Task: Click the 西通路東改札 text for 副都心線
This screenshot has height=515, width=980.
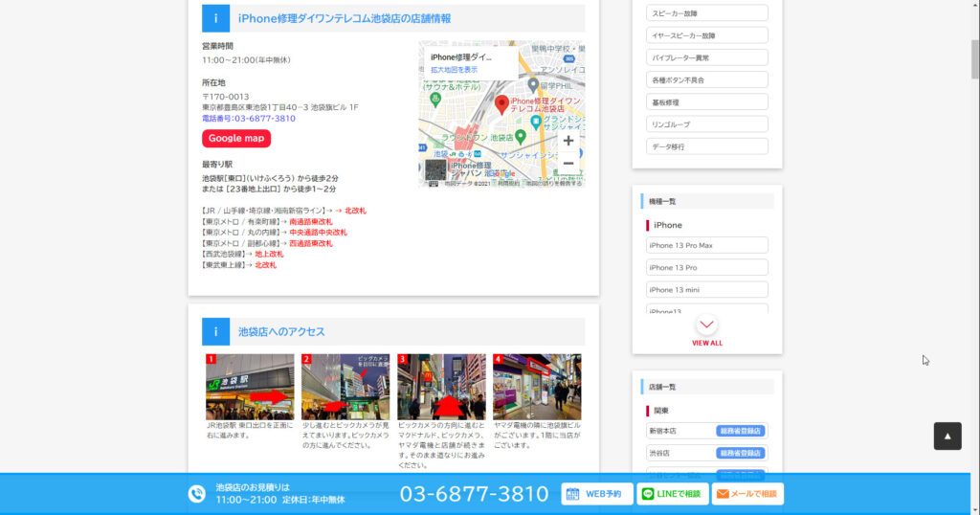Action: point(311,244)
